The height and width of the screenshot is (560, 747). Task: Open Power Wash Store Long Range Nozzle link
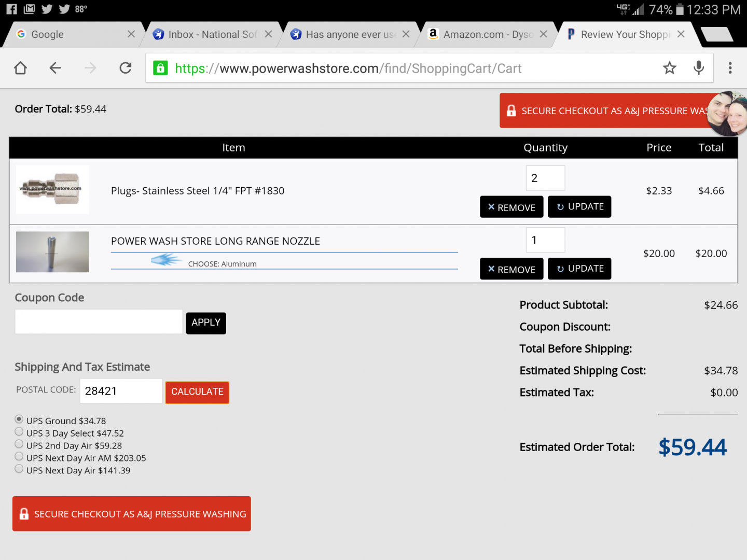[215, 241]
